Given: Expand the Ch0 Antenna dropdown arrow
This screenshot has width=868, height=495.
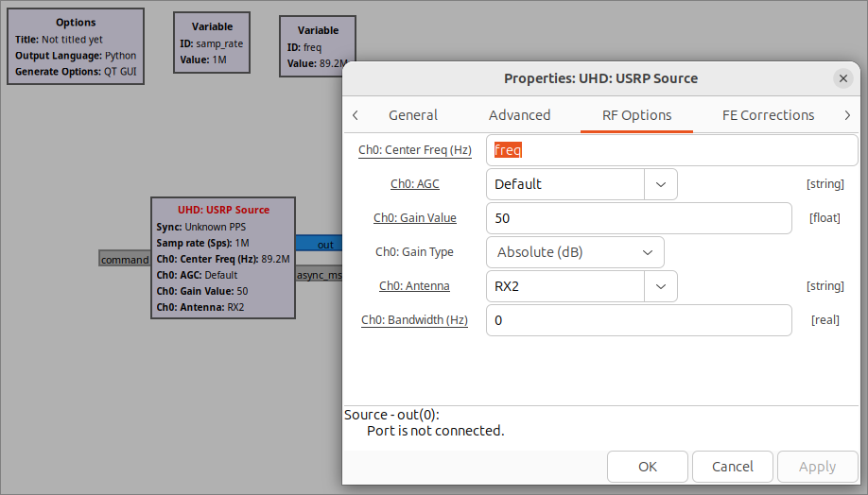Looking at the screenshot, I should pyautogui.click(x=660, y=286).
